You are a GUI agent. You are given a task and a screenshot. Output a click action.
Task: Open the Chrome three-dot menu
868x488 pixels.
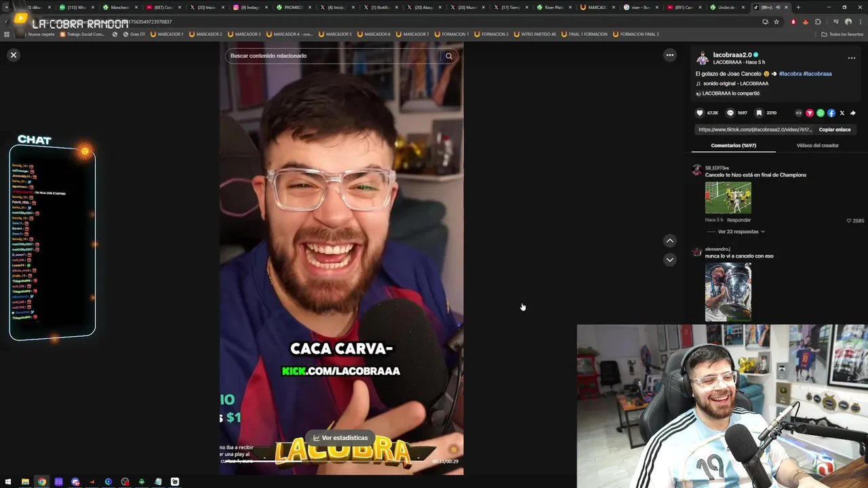860,22
